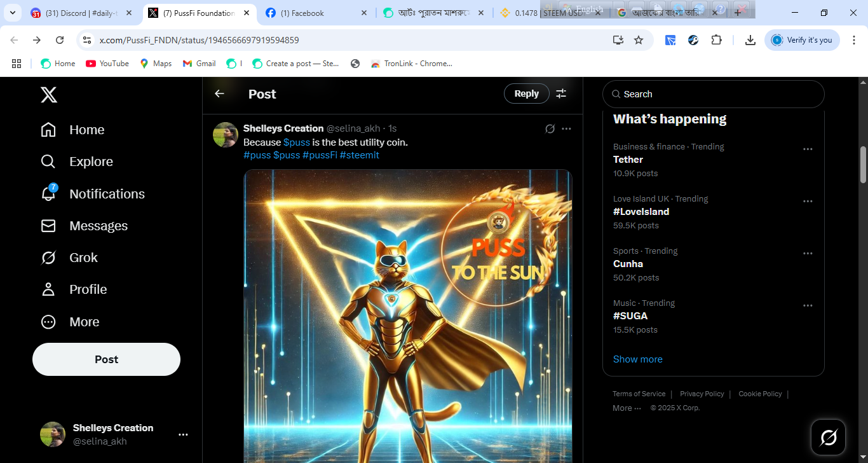Open more options for #LoveIsland trend
This screenshot has width=868, height=463.
tap(808, 201)
